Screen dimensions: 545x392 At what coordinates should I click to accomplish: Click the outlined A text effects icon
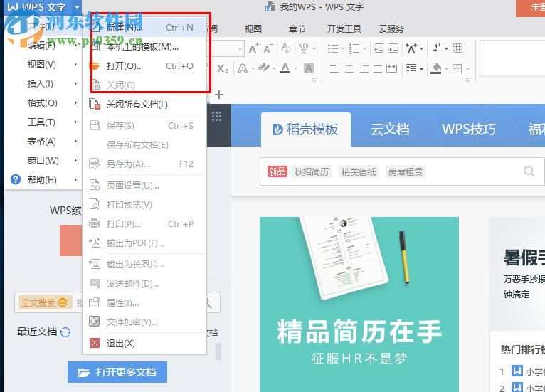242,68
